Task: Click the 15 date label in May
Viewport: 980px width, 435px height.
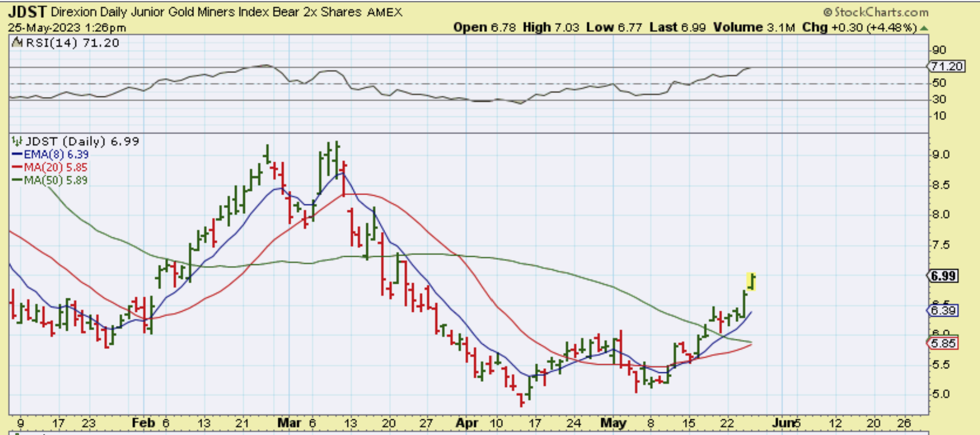Action: 688,423
